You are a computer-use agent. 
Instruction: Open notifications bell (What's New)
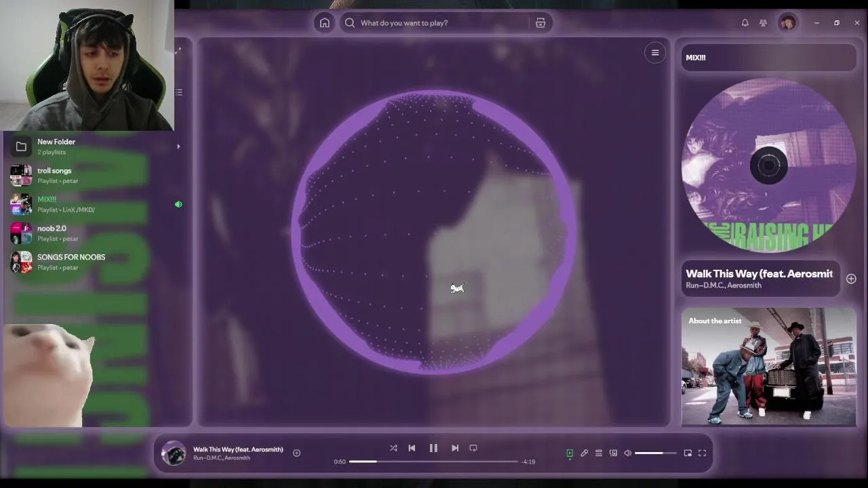tap(745, 23)
